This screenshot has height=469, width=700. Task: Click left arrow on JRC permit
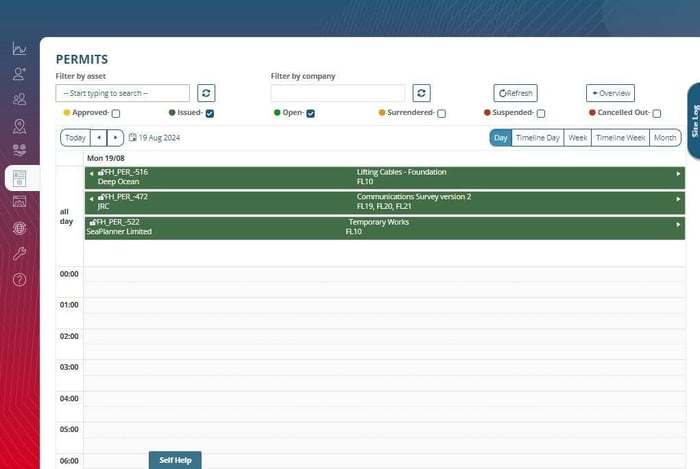click(92, 199)
